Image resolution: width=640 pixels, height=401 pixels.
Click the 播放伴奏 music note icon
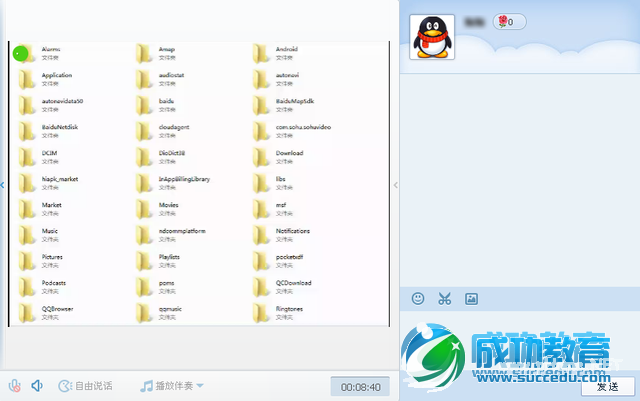pyautogui.click(x=146, y=386)
